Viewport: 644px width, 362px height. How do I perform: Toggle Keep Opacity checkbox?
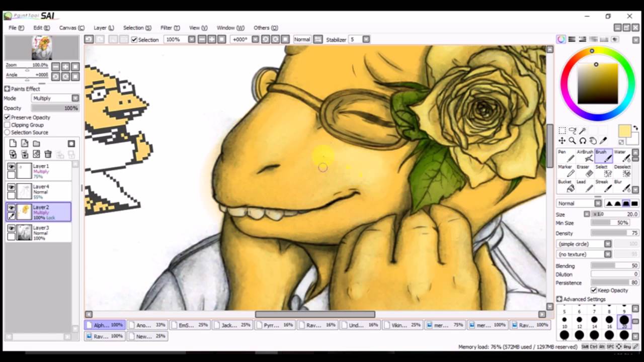pos(594,290)
